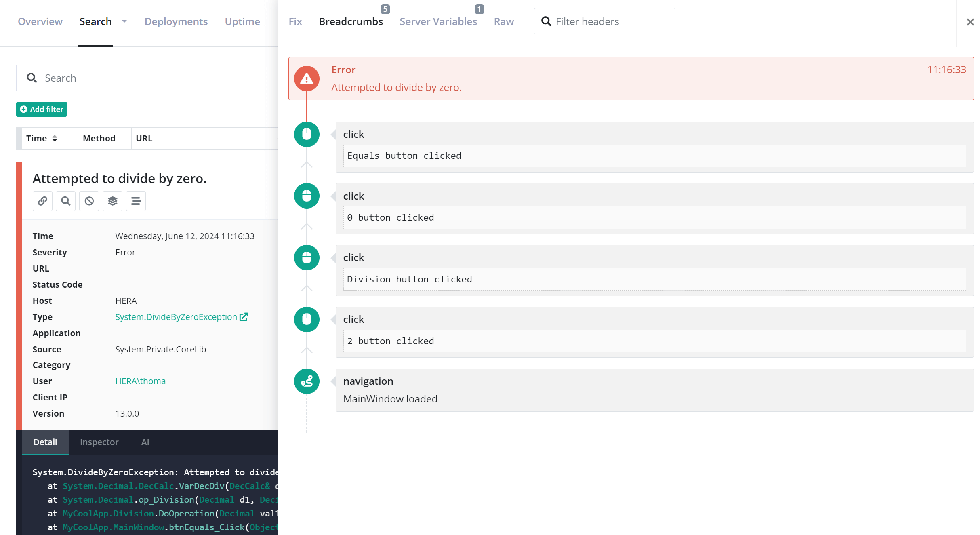This screenshot has width=980, height=535.
Task: Click the magnifier search-similar icon under error title
Action: tap(66, 201)
